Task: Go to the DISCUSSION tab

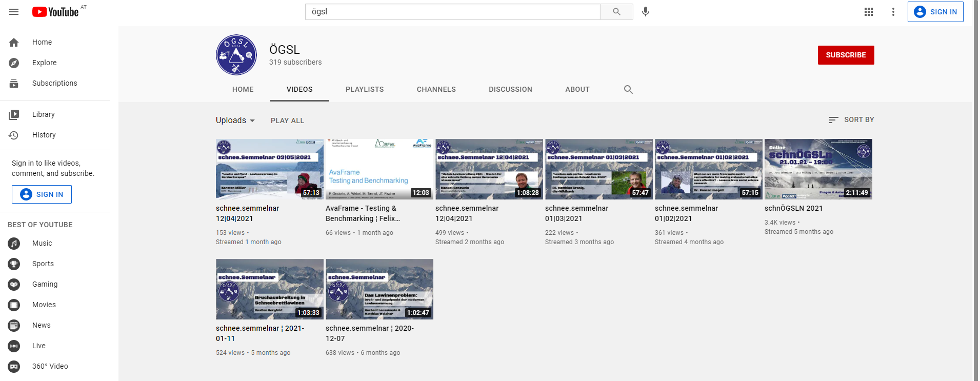Action: (x=510, y=89)
